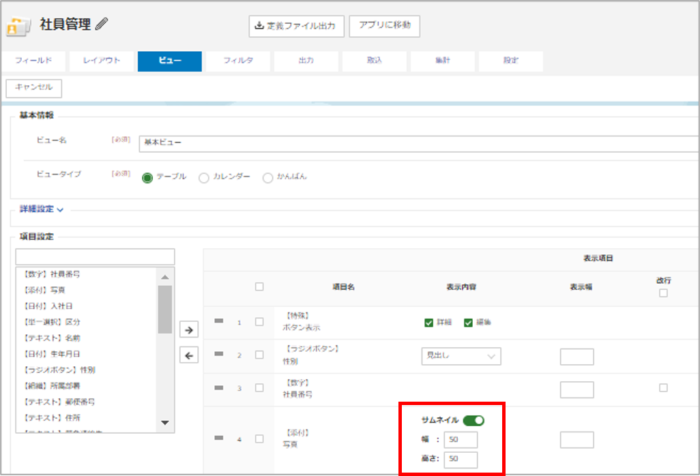
Task: Check the row 3 社員番号 checkbox
Action: point(259,388)
